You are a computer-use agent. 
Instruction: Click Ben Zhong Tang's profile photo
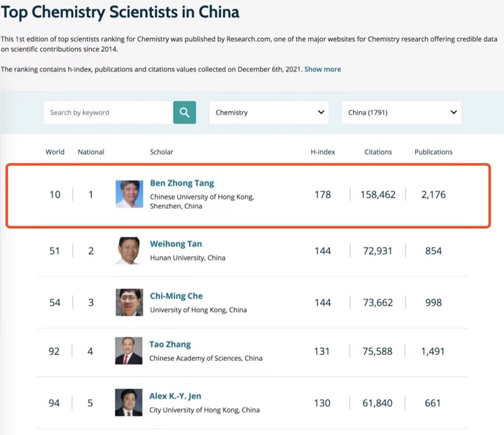tap(129, 194)
